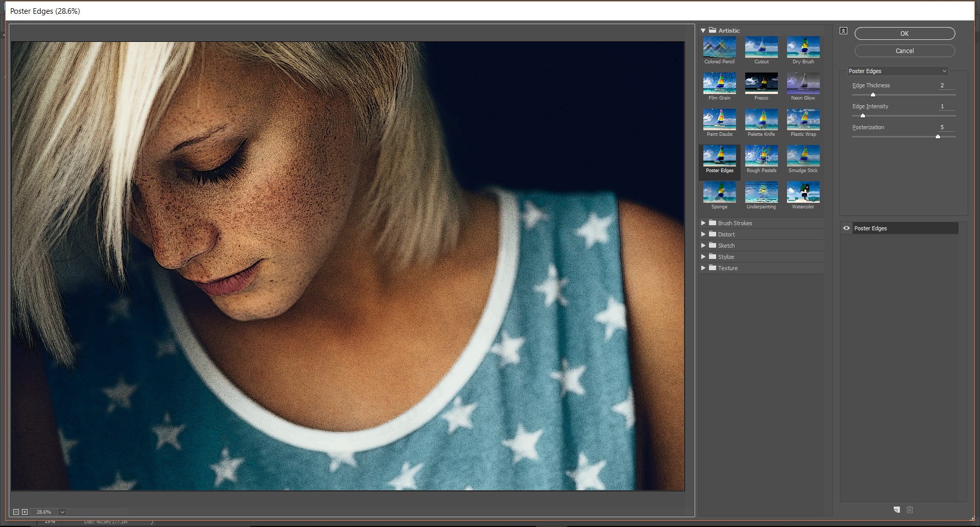Open the Poster Edges filter dropdown
Image resolution: width=980 pixels, height=527 pixels.
click(x=897, y=71)
